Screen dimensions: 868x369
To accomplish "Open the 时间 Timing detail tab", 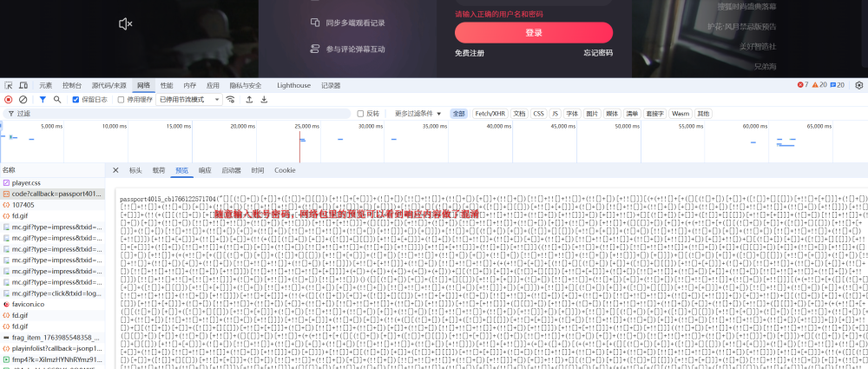I will (258, 170).
